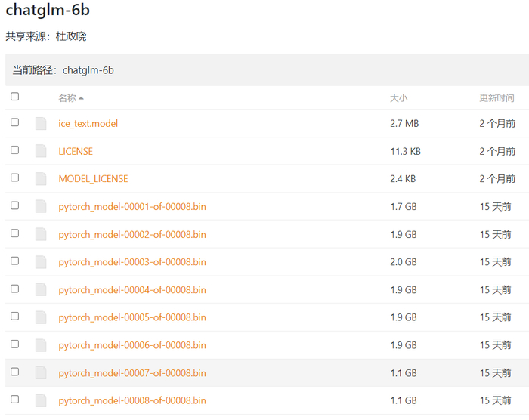
Task: Open the MODEL_LICENSE file link
Action: 93,179
